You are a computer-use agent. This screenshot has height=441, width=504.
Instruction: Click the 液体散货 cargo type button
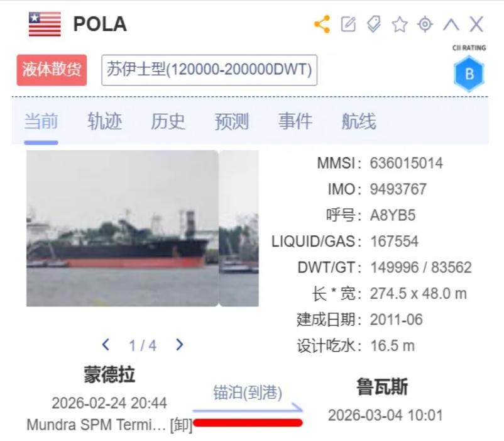click(x=52, y=70)
